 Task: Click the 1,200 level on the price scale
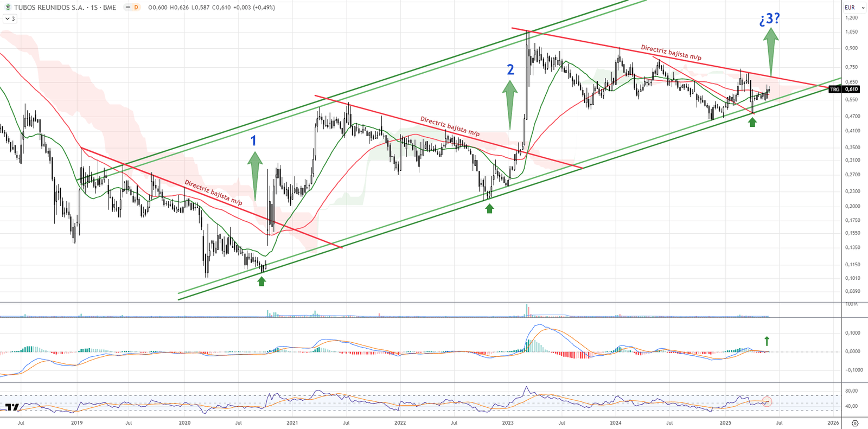[851, 17]
